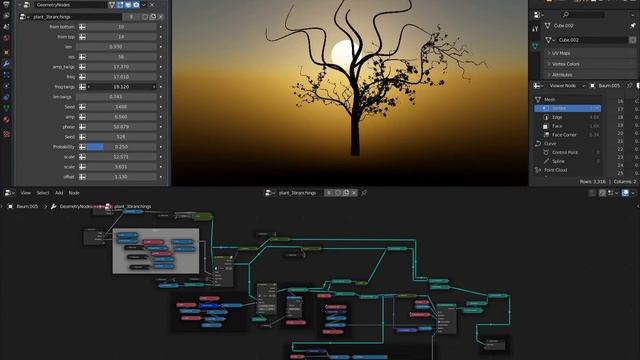Toggle attribute input for 'phase'
Viewport: 640px width, 360px height.
(82, 127)
